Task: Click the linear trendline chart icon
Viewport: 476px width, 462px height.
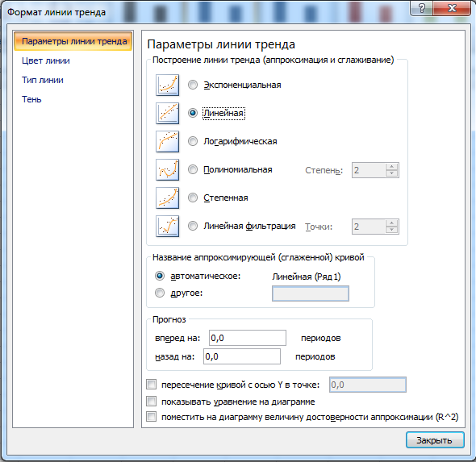Action: point(167,113)
